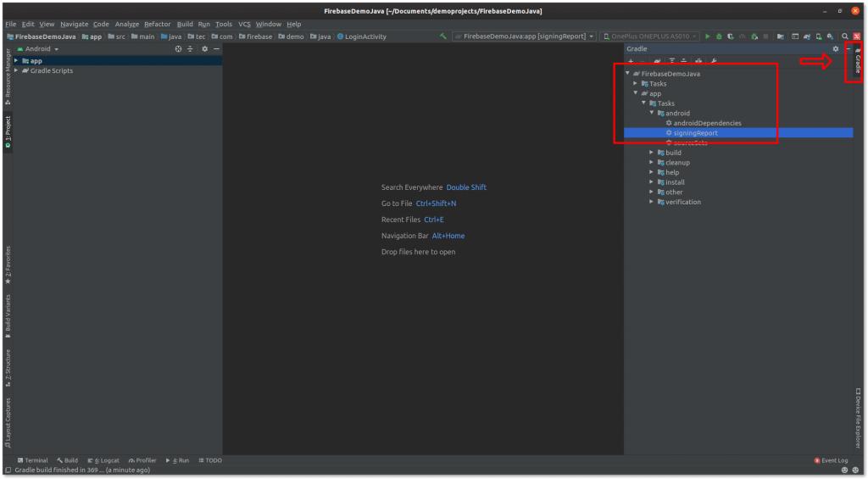Expand the other tasks group
Image resolution: width=868 pixels, height=479 pixels.
652,192
